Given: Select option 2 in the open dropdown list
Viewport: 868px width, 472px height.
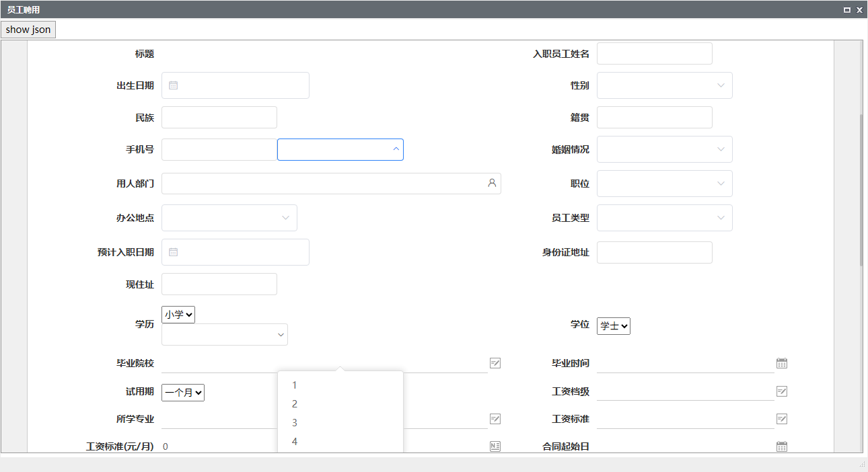Looking at the screenshot, I should (x=295, y=404).
